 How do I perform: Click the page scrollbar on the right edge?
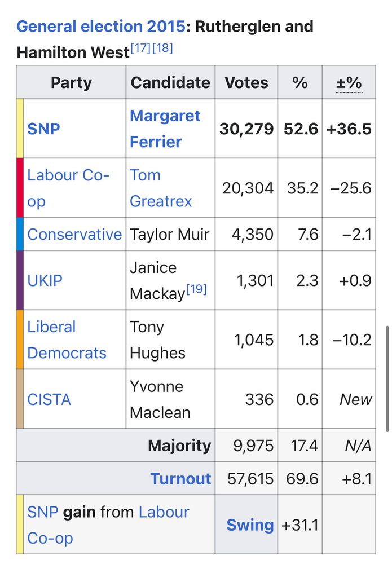(x=387, y=378)
